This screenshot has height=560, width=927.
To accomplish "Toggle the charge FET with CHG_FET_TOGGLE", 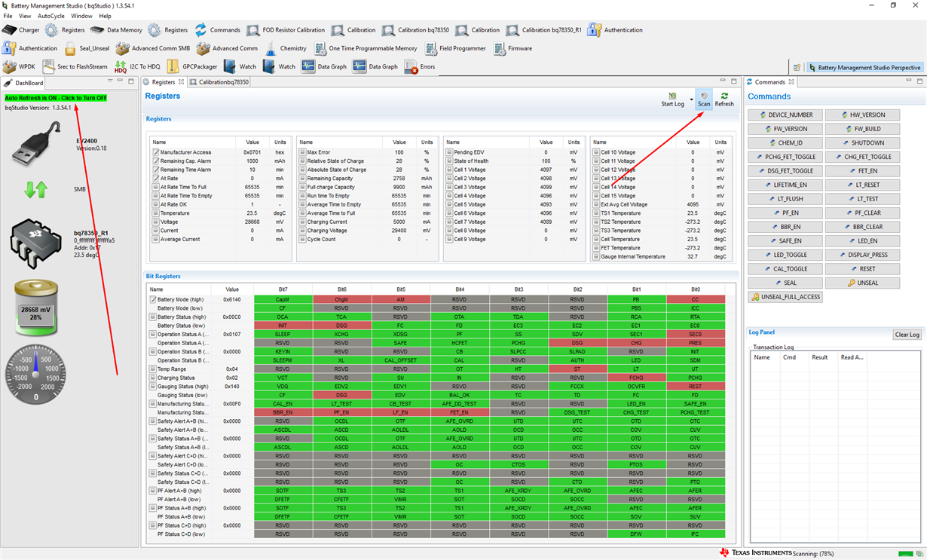I will (x=863, y=157).
